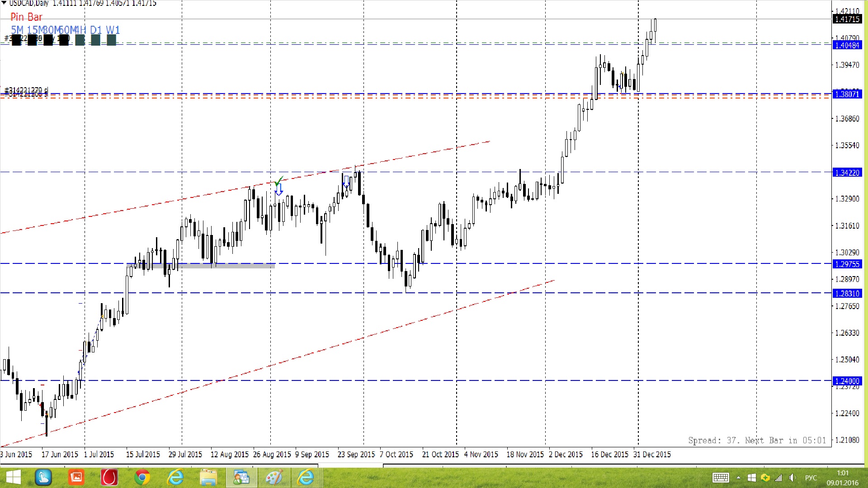
Task: Click the 1.31610 price axis value
Action: [847, 226]
